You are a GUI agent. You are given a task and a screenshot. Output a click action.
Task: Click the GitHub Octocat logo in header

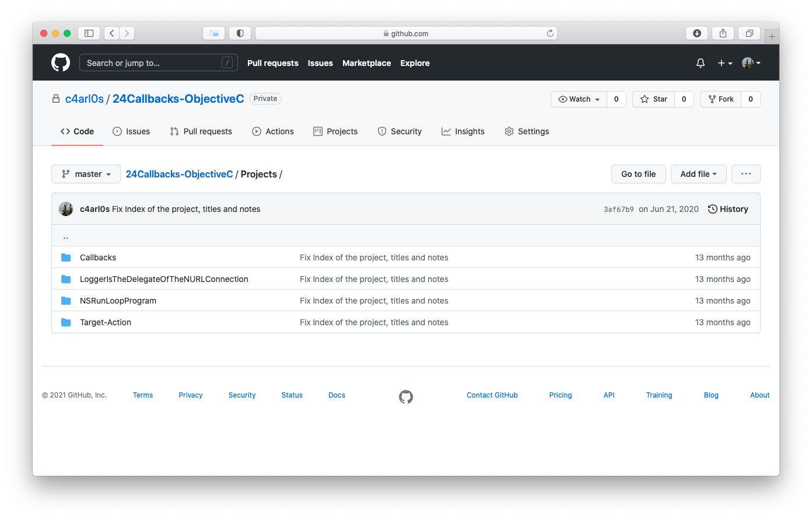pos(61,62)
